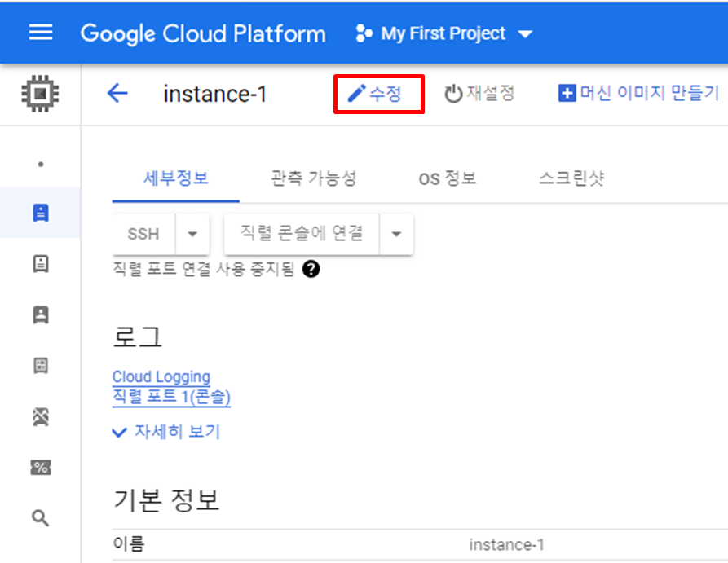Click the Compute Engine chip icon
This screenshot has width=728, height=563.
41,94
